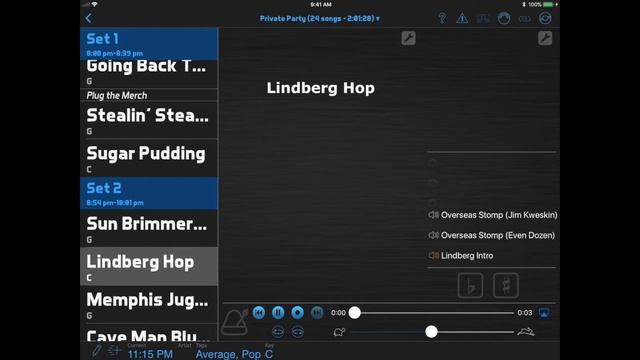Click the key value C in footer
Image resolution: width=640 pixels, height=360 pixels.
269,354
